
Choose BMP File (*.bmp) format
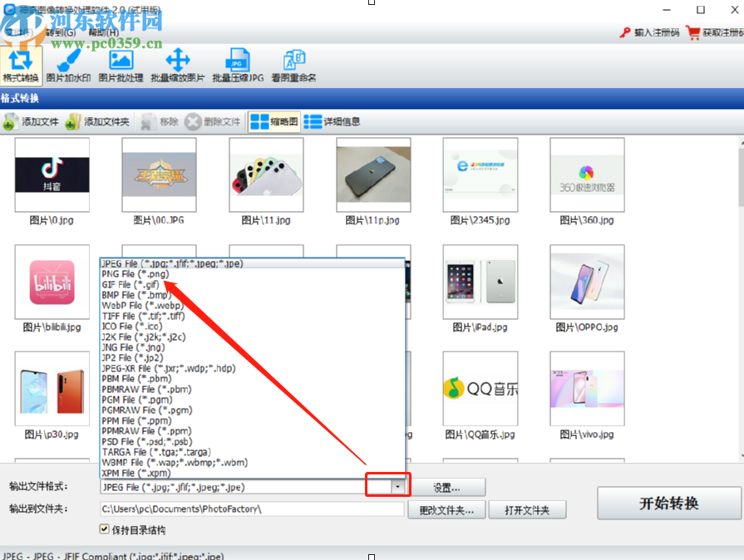point(253,295)
